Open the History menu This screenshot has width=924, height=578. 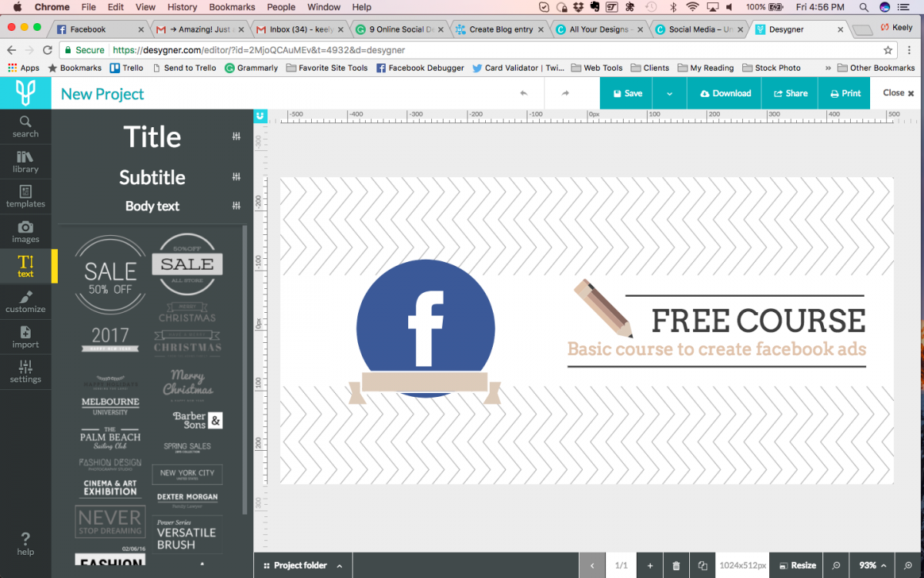(x=182, y=7)
